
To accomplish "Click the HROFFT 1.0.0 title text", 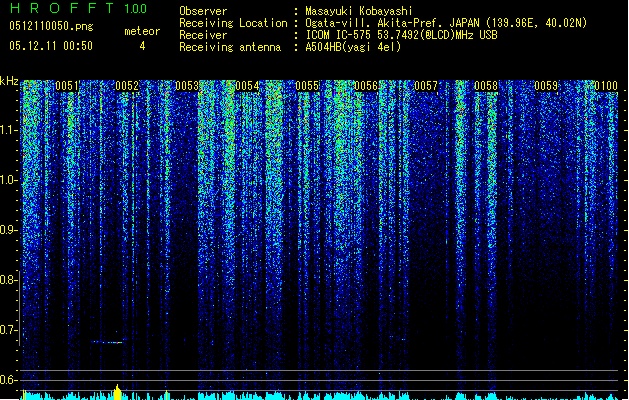I will (x=78, y=8).
